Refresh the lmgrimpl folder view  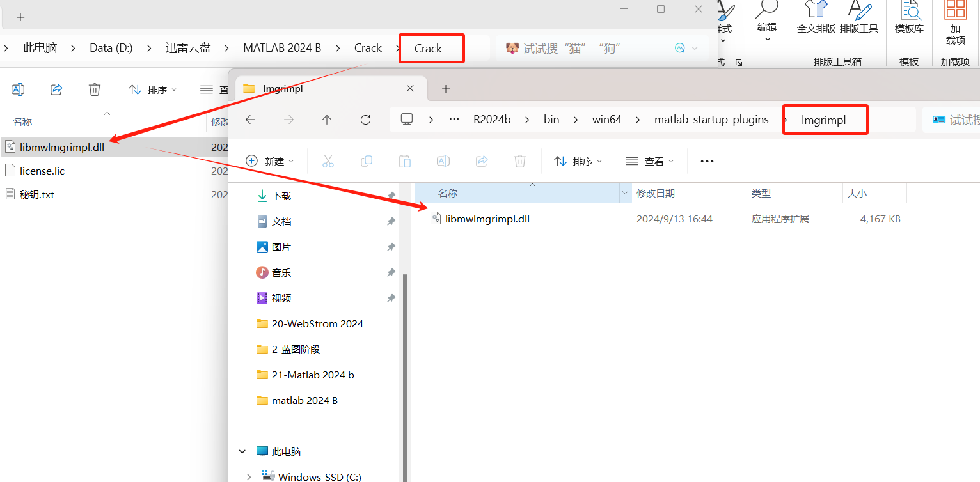[365, 120]
